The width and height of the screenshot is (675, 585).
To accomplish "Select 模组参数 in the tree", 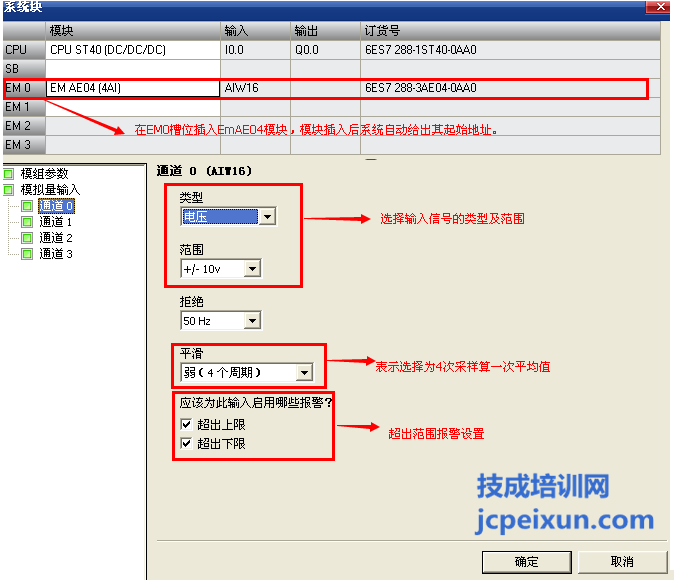I will click(45, 174).
